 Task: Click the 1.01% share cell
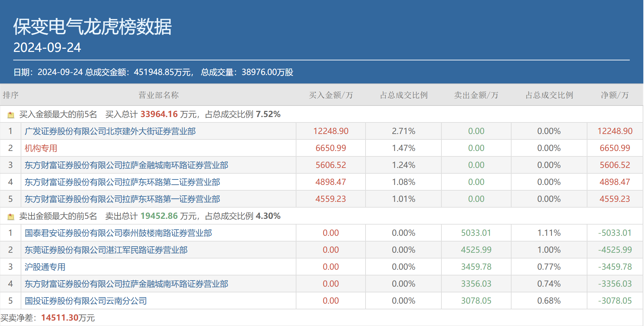(x=403, y=199)
